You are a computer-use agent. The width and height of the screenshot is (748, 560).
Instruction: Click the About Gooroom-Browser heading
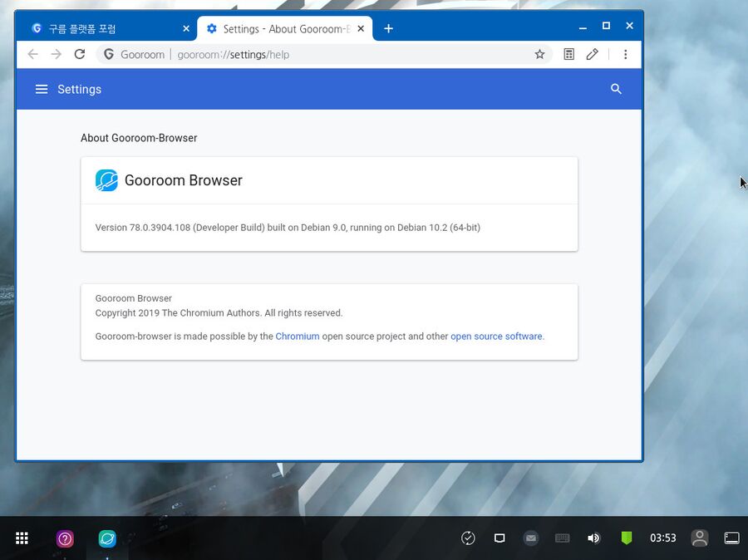[139, 138]
